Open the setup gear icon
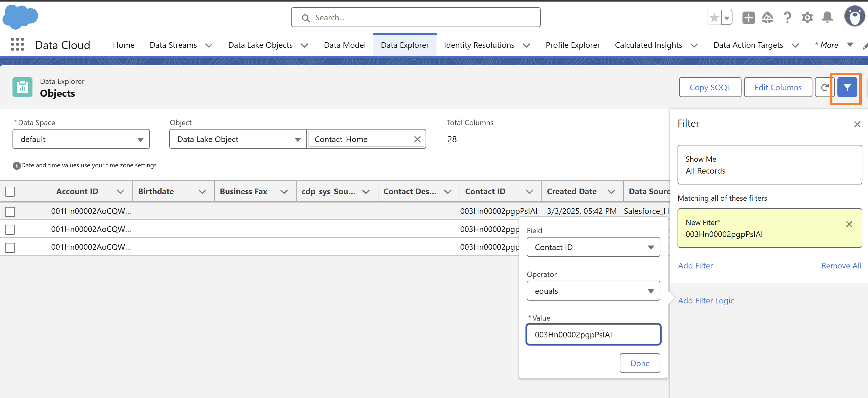 (x=807, y=17)
